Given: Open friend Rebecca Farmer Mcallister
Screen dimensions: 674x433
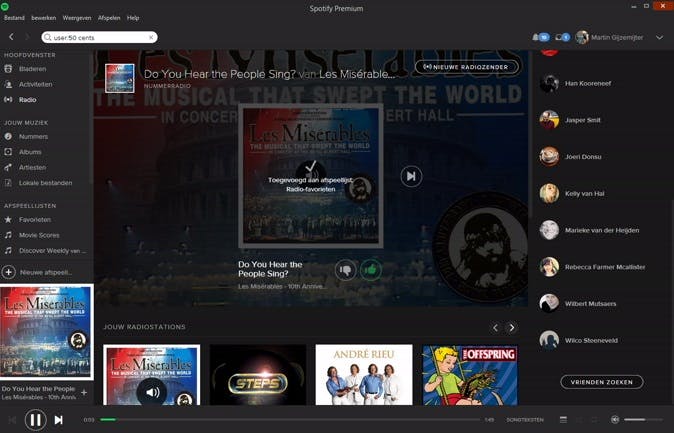Looking at the screenshot, I should [x=605, y=267].
